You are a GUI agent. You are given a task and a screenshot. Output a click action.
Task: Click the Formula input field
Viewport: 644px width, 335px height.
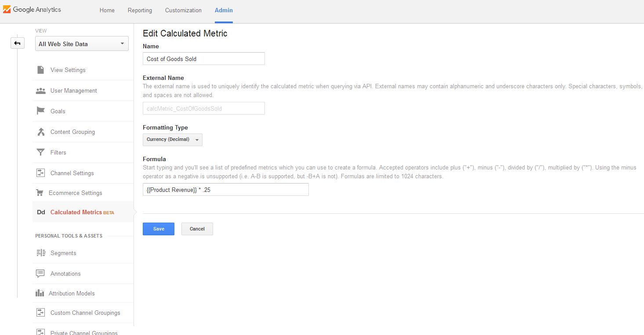(225, 190)
